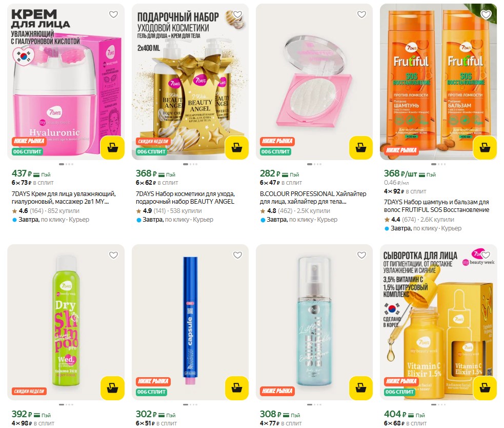Add 7DAYS Hyaluronic face cream to cart
The width and height of the screenshot is (504, 428).
[112, 148]
